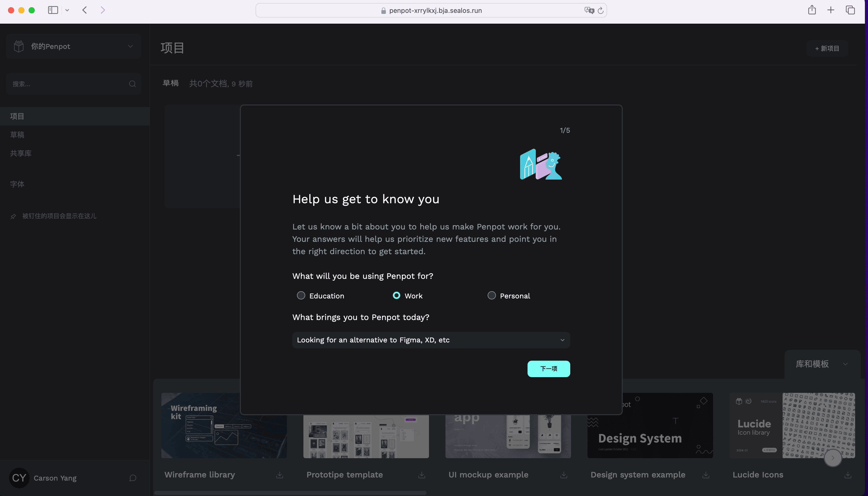Open the Lucide Icon library thumbnail

[x=792, y=425]
